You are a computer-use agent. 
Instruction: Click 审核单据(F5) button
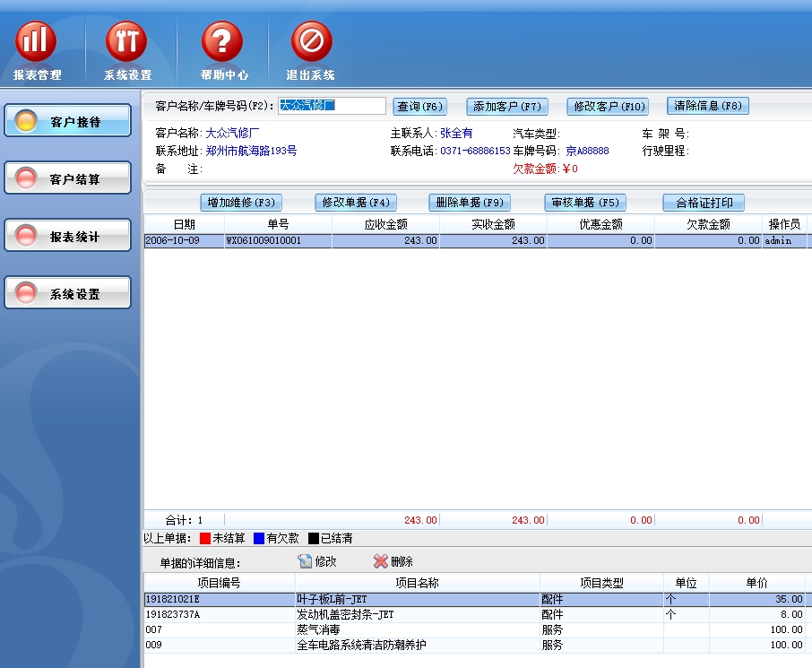584,203
